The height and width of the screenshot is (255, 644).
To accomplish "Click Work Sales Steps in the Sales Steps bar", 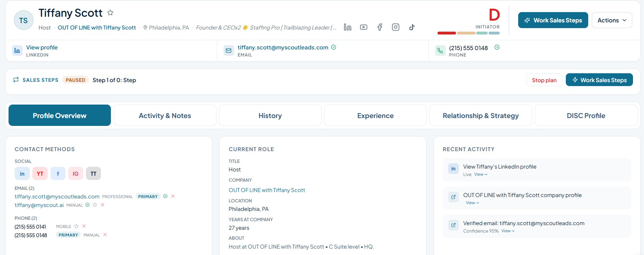I will (599, 80).
